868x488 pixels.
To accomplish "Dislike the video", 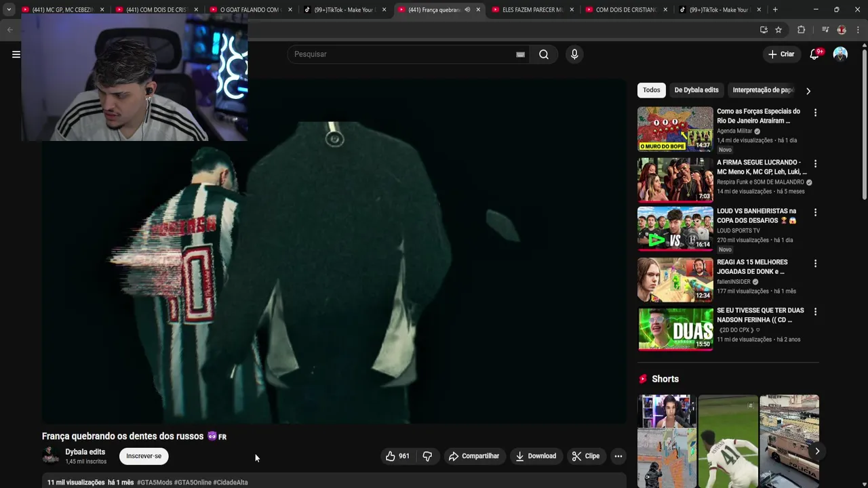I will (x=427, y=456).
